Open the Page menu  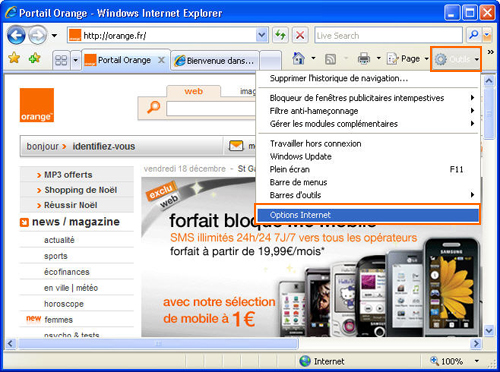pyautogui.click(x=407, y=59)
